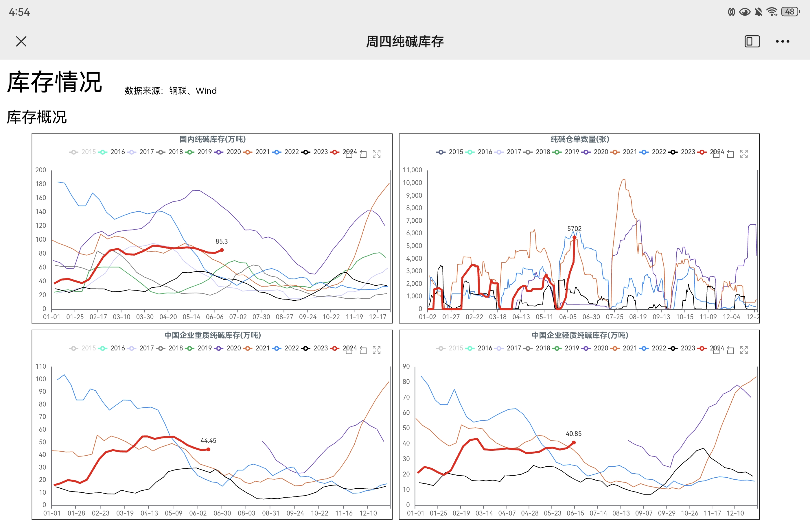810x532 pixels.
Task: Tap the Wi-Fi status icon
Action: 772,12
